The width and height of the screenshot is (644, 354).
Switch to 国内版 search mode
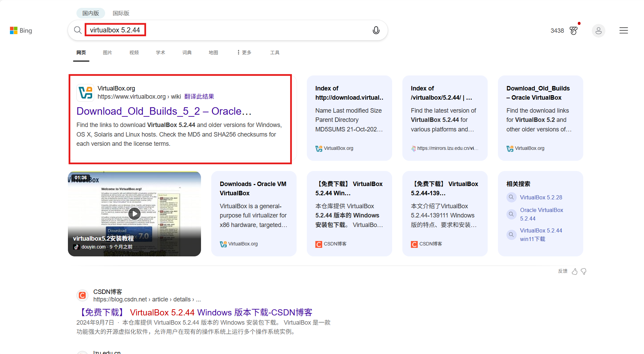pos(90,13)
